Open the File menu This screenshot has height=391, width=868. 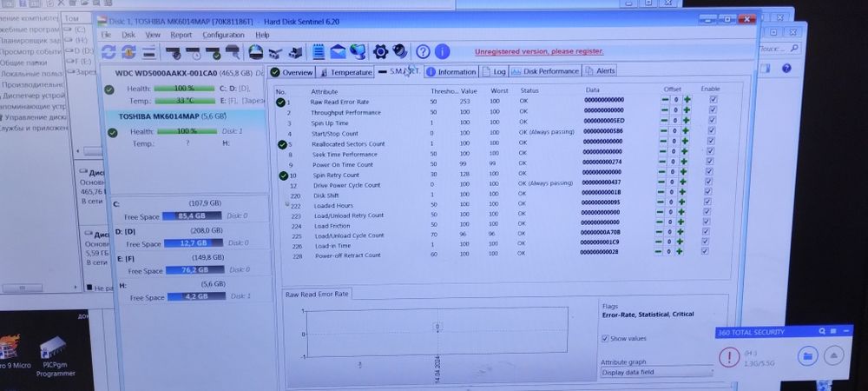[106, 35]
